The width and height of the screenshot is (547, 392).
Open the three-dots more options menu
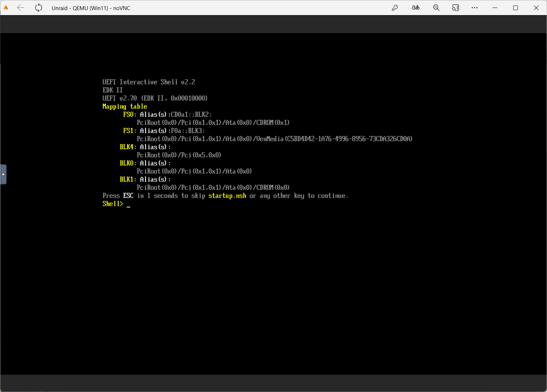[475, 8]
